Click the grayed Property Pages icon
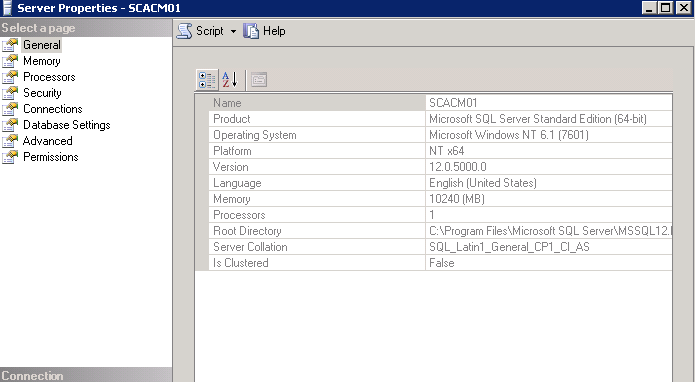This screenshot has width=695, height=382. pos(259,80)
